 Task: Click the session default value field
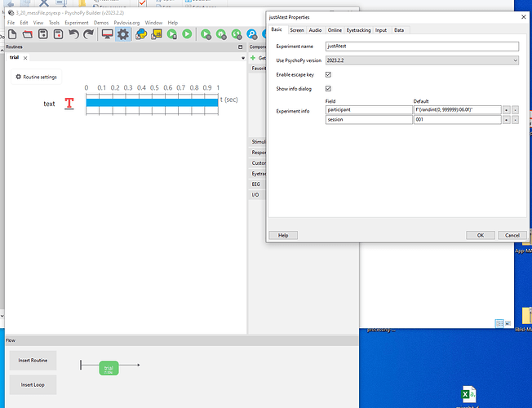point(458,120)
